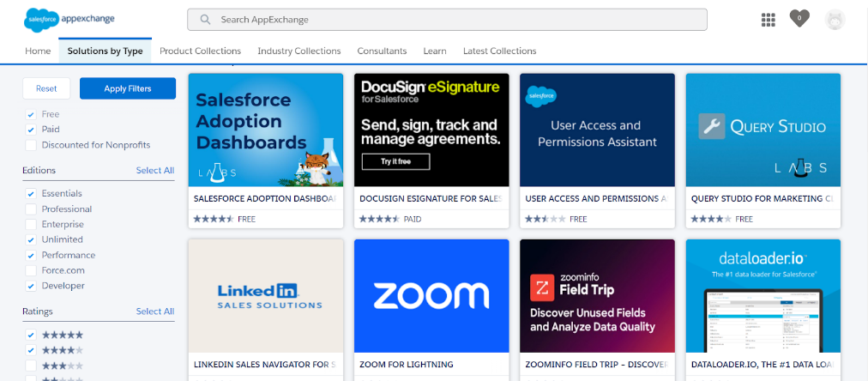Viewport: 868px width, 381px height.
Task: Uncheck the Unlimited edition
Action: point(31,239)
